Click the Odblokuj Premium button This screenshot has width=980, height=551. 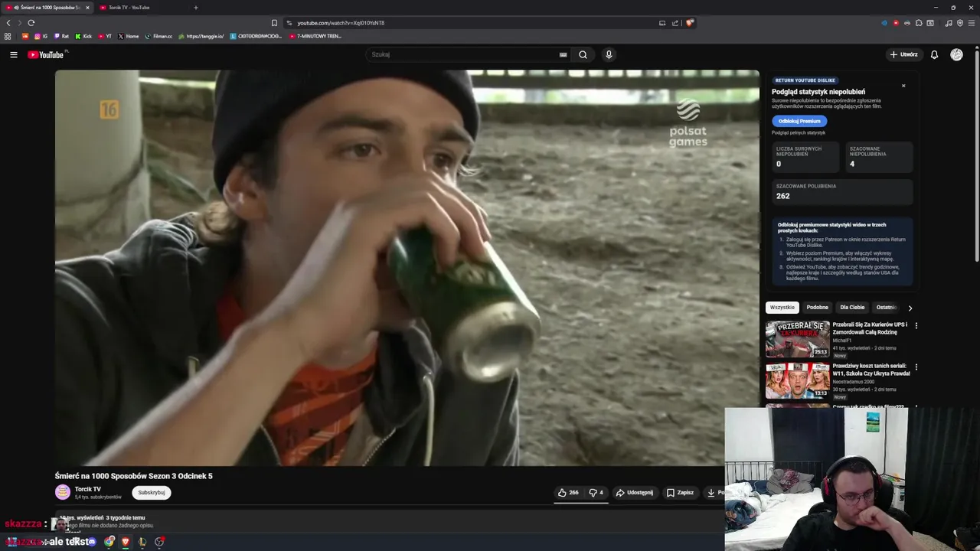(x=799, y=121)
